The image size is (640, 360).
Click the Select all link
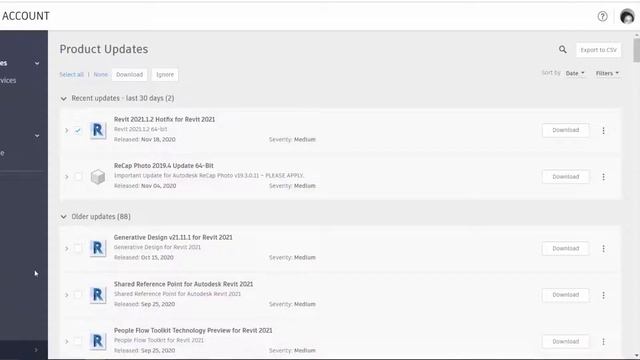(71, 74)
